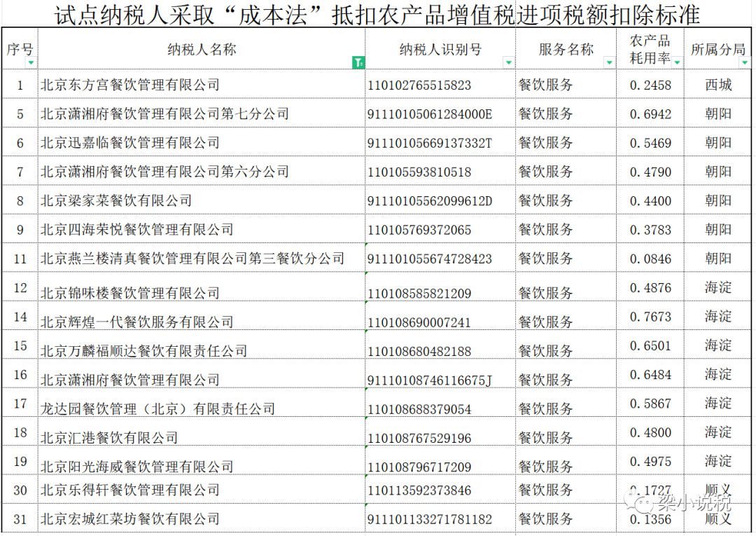756x536 pixels.
Task: Select the 朝阳 cell in row 5
Action: (x=718, y=114)
